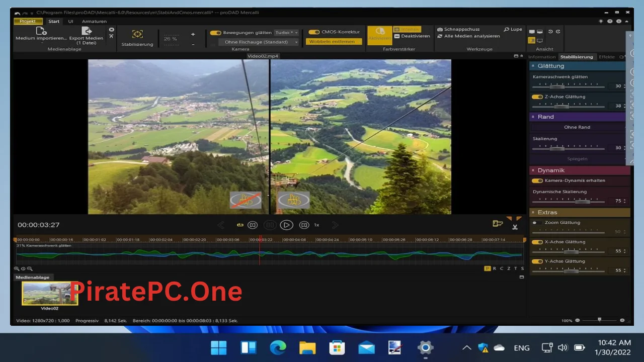Step to next frame
This screenshot has width=644, height=362.
coord(304,225)
